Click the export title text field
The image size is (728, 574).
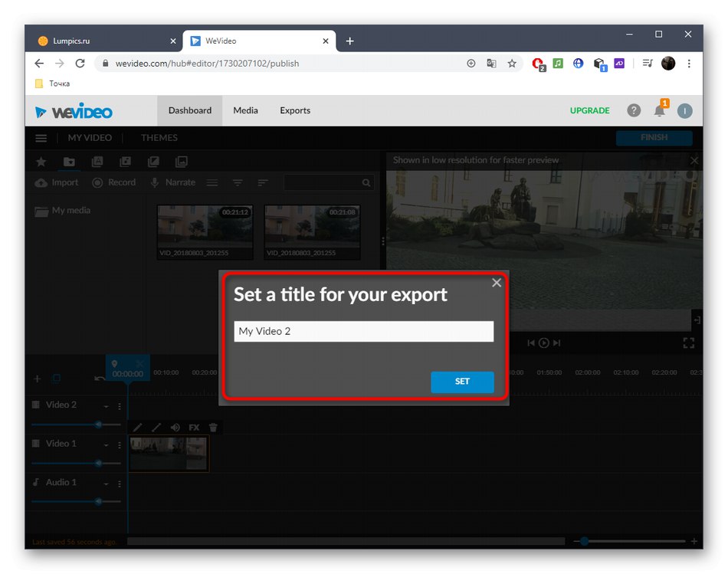(x=363, y=331)
